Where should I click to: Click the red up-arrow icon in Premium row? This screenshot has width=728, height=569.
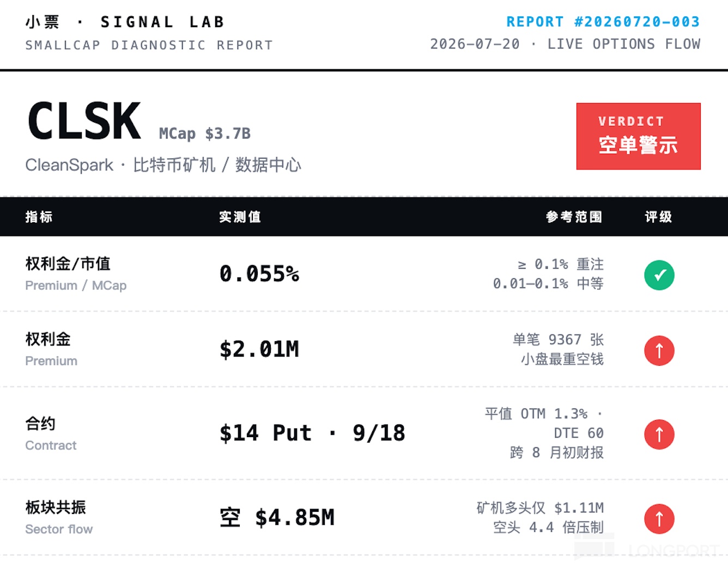pos(659,350)
